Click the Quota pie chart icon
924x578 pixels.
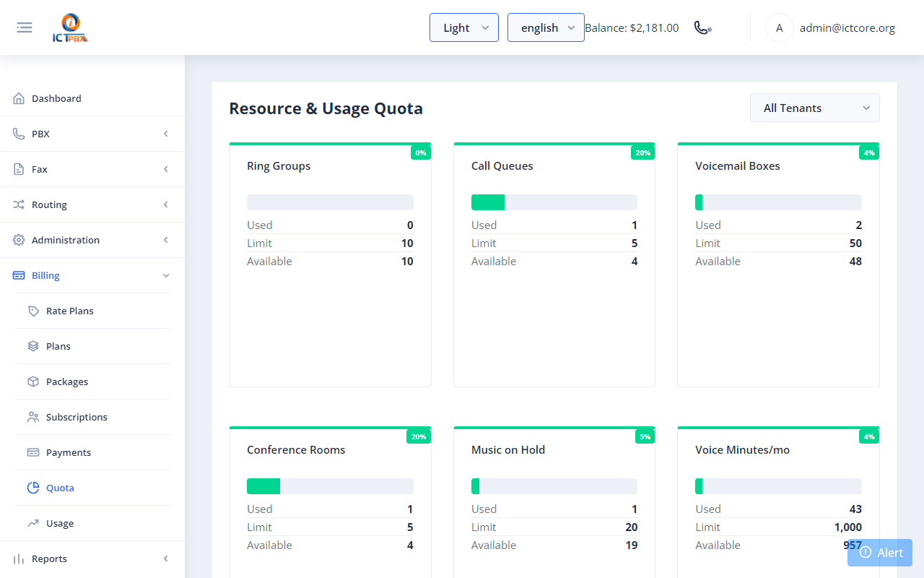(33, 488)
